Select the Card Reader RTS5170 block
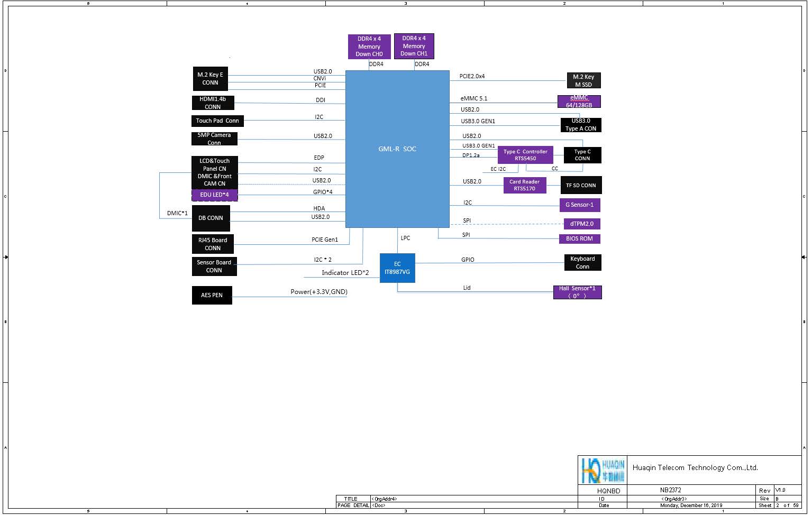Image resolution: width=812 pixels, height=515 pixels. click(524, 185)
